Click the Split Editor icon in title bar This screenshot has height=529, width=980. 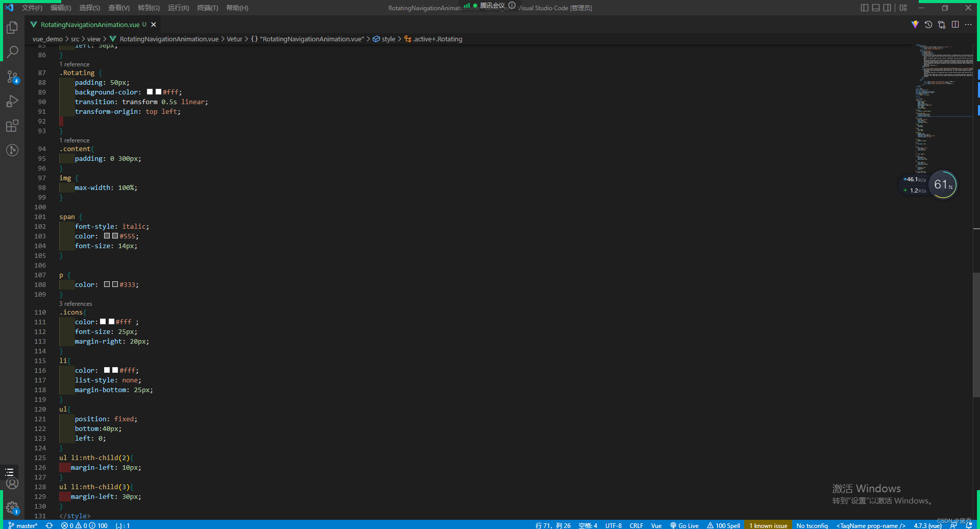(x=955, y=24)
